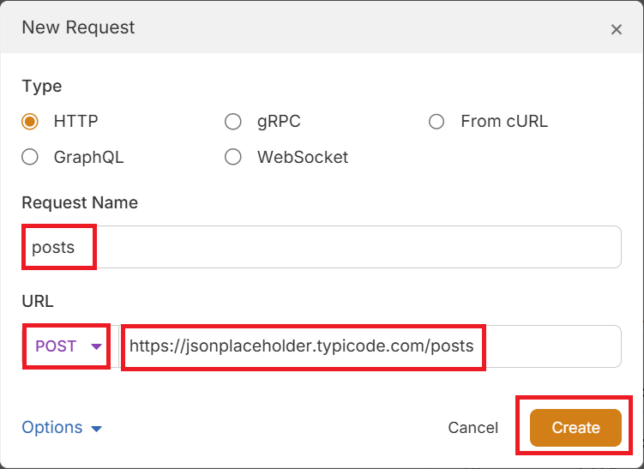Click the Request Name label

79,203
